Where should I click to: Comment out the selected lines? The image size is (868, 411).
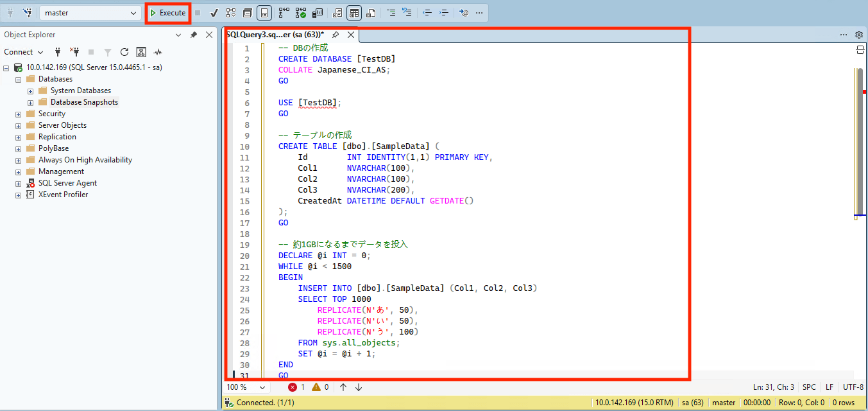(x=391, y=13)
